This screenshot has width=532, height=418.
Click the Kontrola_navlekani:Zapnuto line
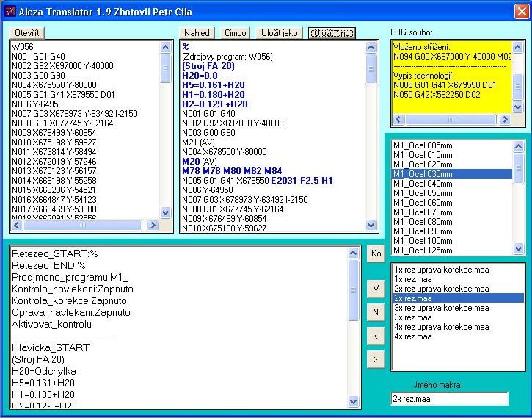tap(73, 289)
